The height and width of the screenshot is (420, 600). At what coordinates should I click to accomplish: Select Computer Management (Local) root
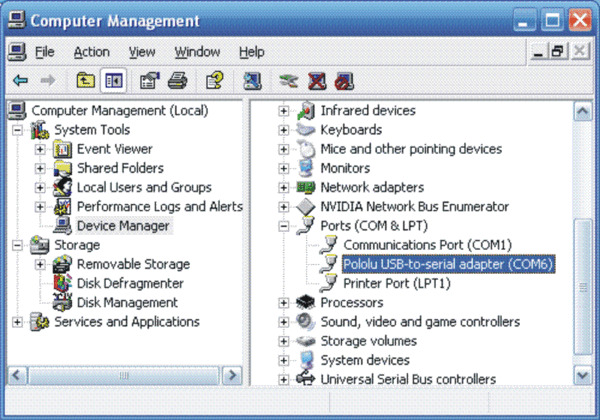(119, 111)
